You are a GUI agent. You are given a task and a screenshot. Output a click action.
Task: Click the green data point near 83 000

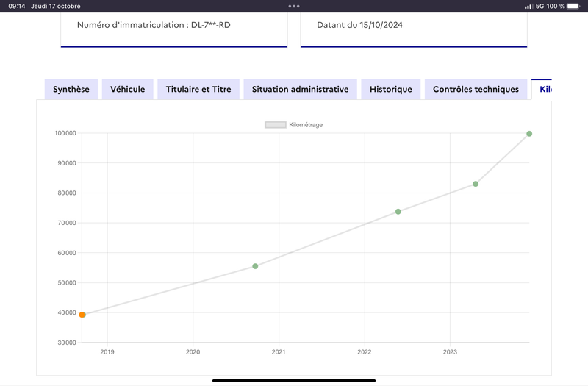(x=476, y=184)
